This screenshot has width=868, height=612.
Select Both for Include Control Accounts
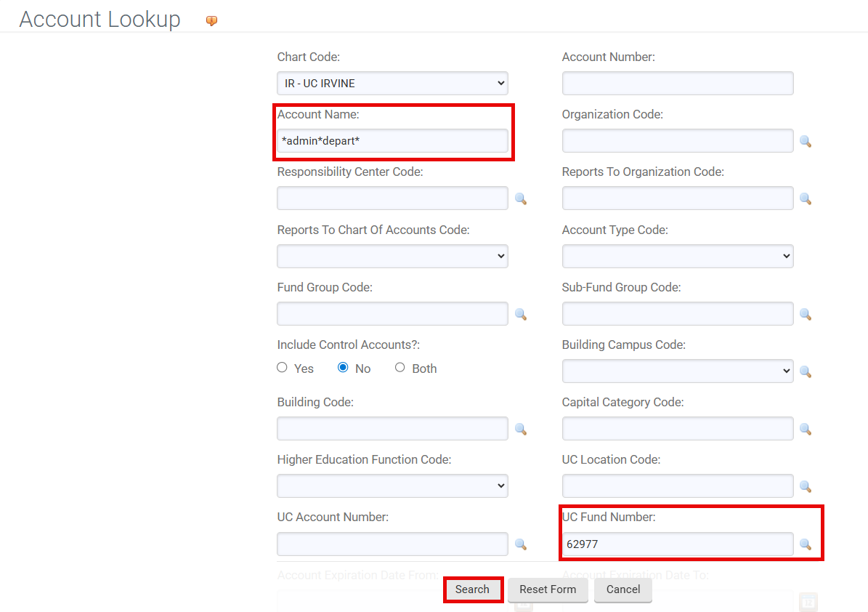tap(399, 367)
